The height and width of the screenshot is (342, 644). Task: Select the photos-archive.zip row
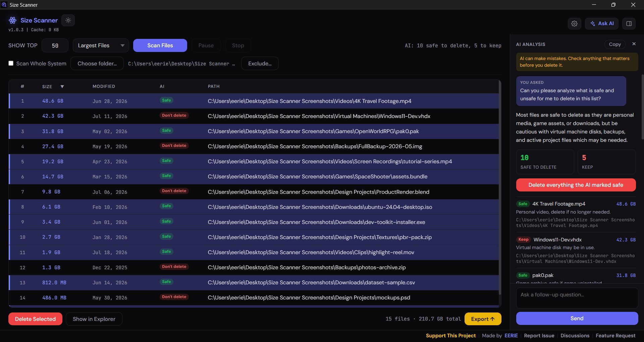pos(254,268)
